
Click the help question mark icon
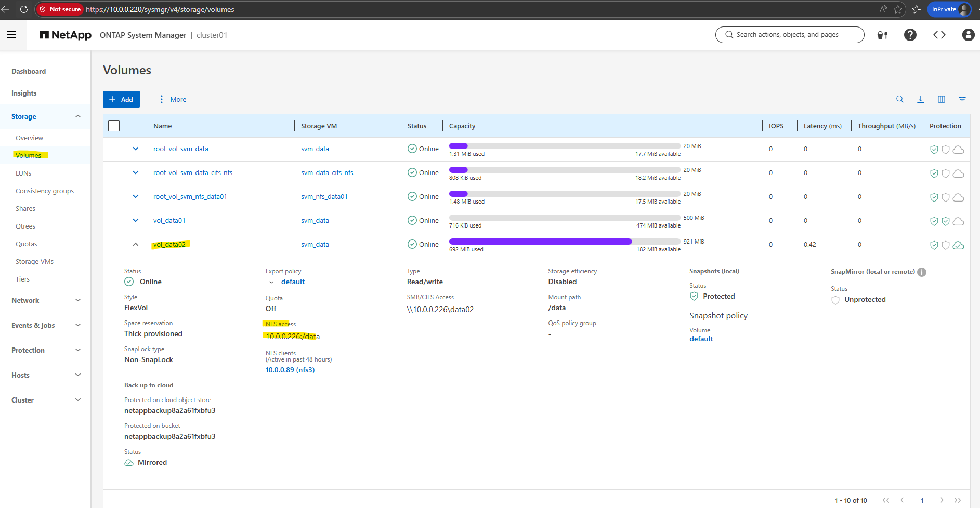pos(910,35)
